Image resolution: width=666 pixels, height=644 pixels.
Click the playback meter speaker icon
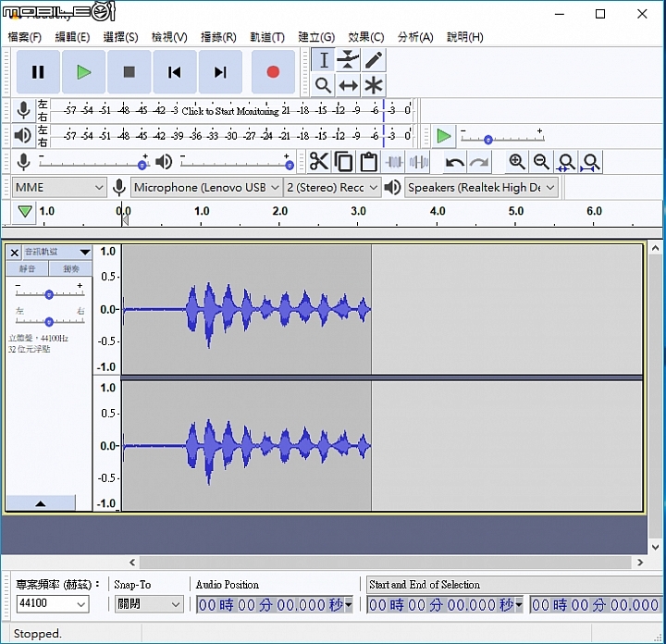(x=22, y=135)
